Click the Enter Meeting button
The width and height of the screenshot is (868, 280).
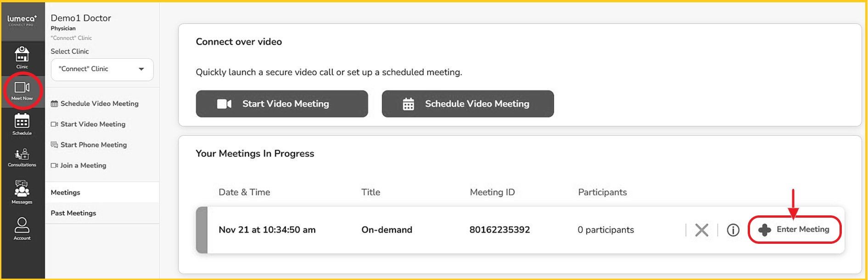795,230
